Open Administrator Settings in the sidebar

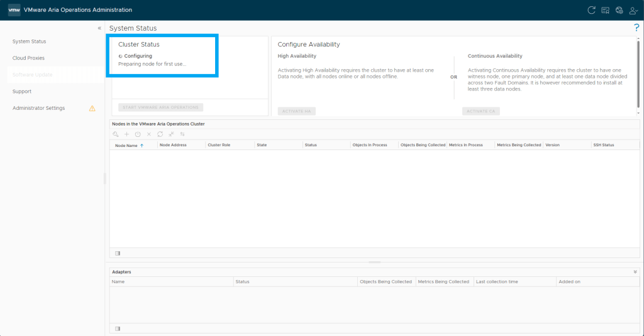point(38,108)
